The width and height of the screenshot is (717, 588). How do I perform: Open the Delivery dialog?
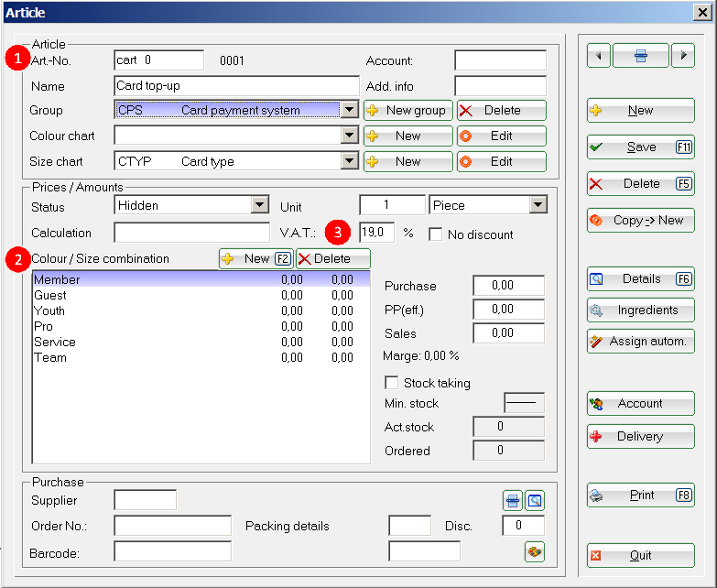click(640, 437)
